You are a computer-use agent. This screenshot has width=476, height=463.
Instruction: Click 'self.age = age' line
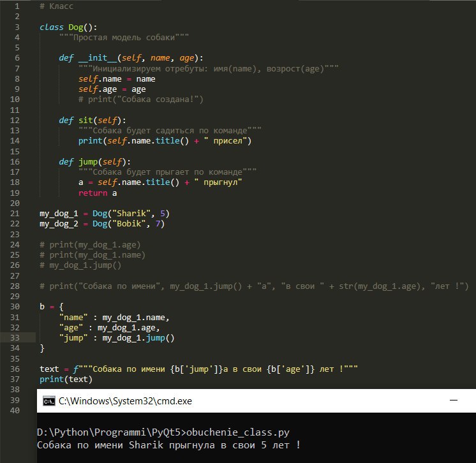112,89
